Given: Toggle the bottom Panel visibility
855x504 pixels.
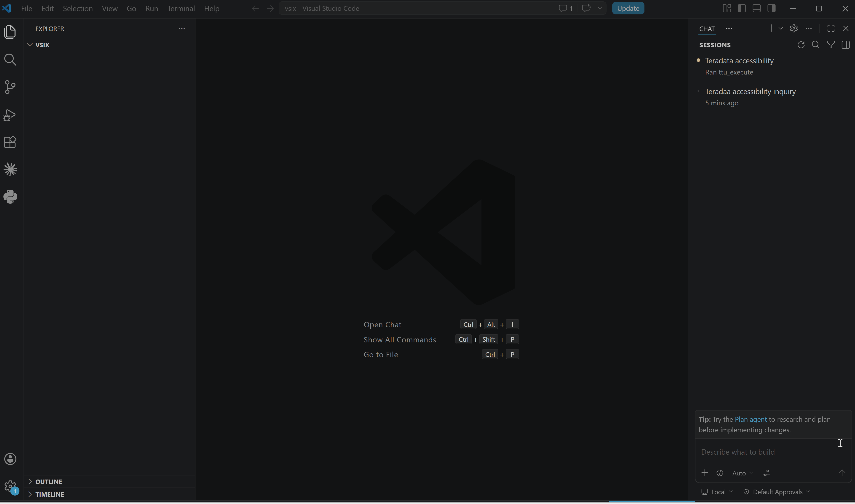Looking at the screenshot, I should 756,8.
